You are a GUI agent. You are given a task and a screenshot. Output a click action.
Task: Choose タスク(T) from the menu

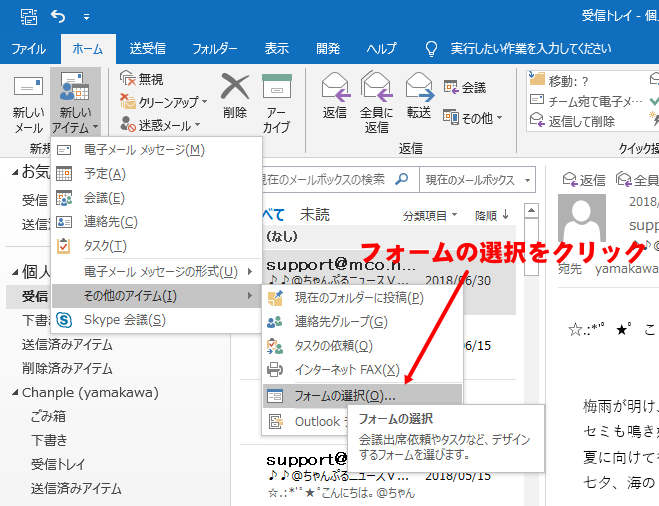click(x=156, y=246)
